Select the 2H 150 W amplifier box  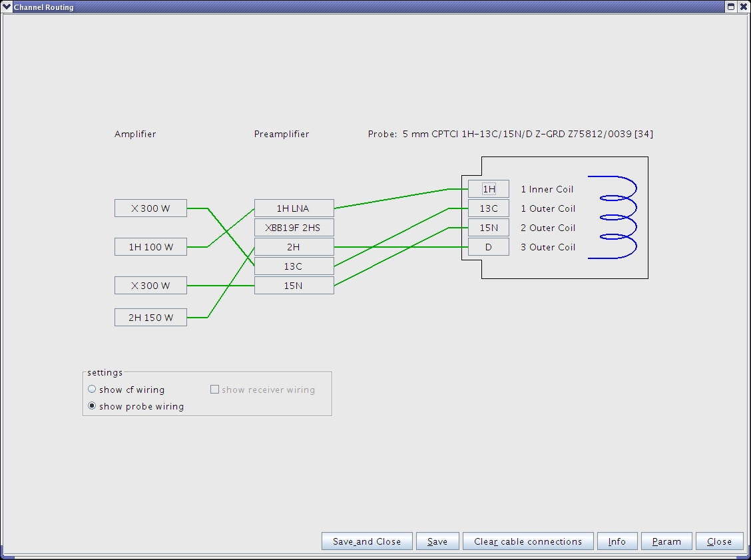click(x=150, y=318)
